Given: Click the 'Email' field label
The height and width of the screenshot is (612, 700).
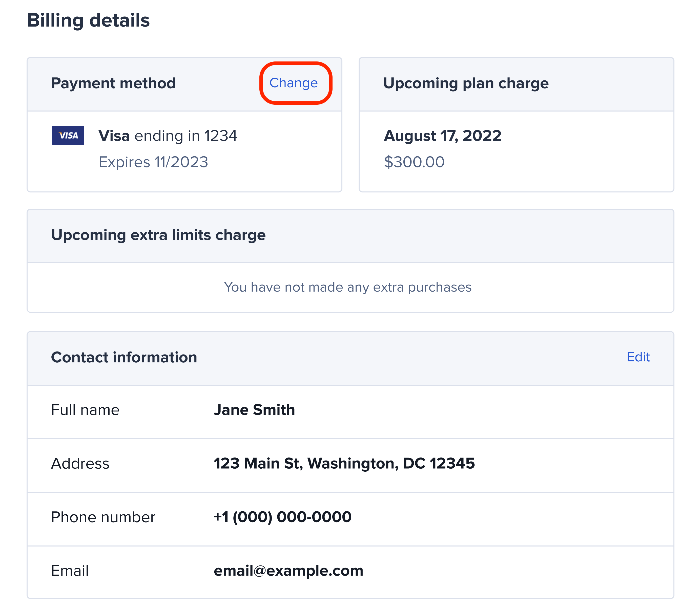Looking at the screenshot, I should pos(70,571).
